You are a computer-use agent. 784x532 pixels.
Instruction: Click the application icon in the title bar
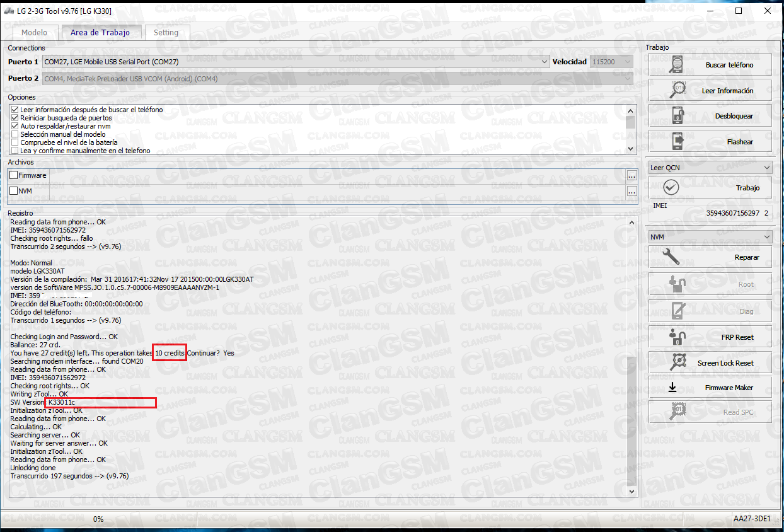(x=9, y=11)
